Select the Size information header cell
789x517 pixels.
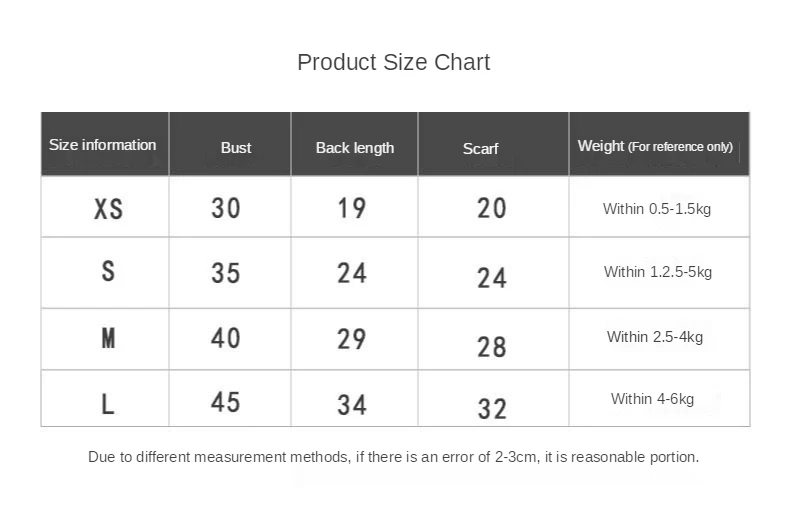tap(103, 145)
